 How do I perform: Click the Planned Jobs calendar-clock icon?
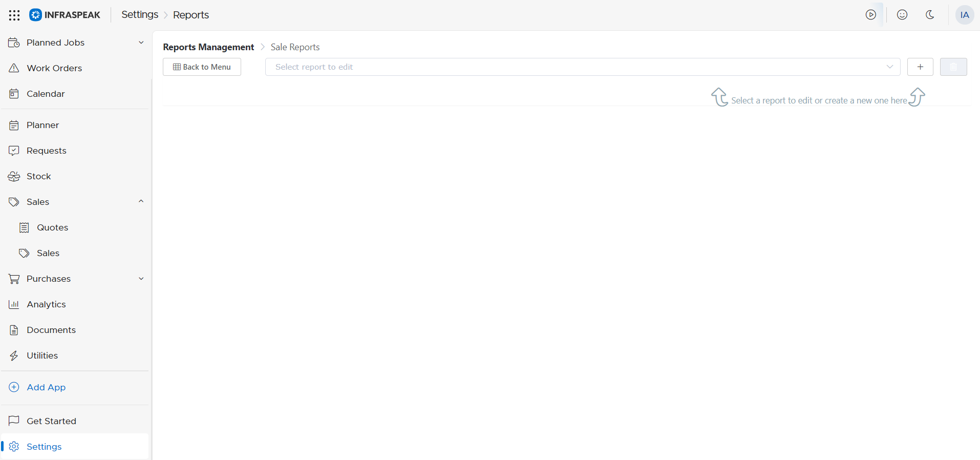coord(14,43)
